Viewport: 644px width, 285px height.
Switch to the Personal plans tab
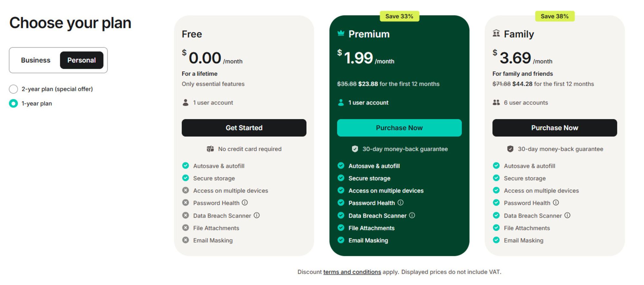[81, 60]
